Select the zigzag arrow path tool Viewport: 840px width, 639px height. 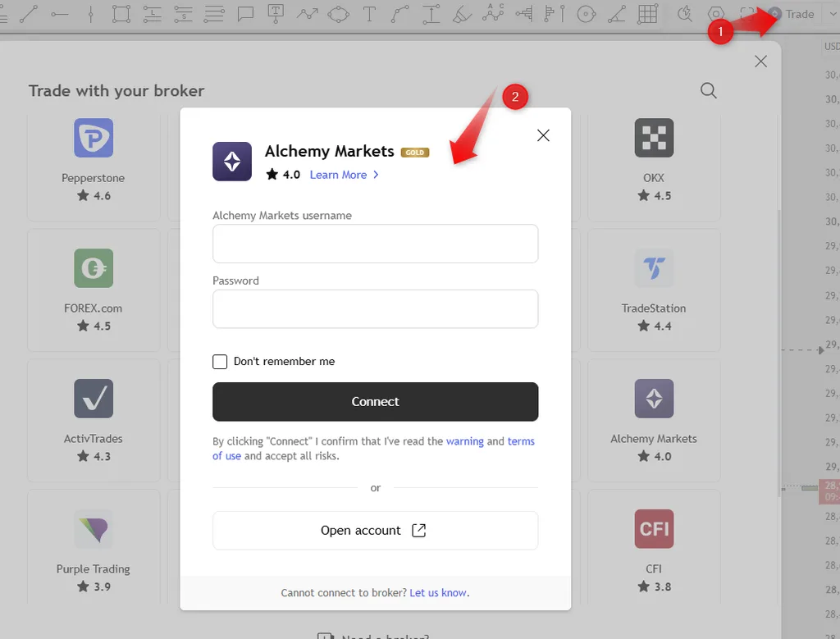(x=307, y=14)
